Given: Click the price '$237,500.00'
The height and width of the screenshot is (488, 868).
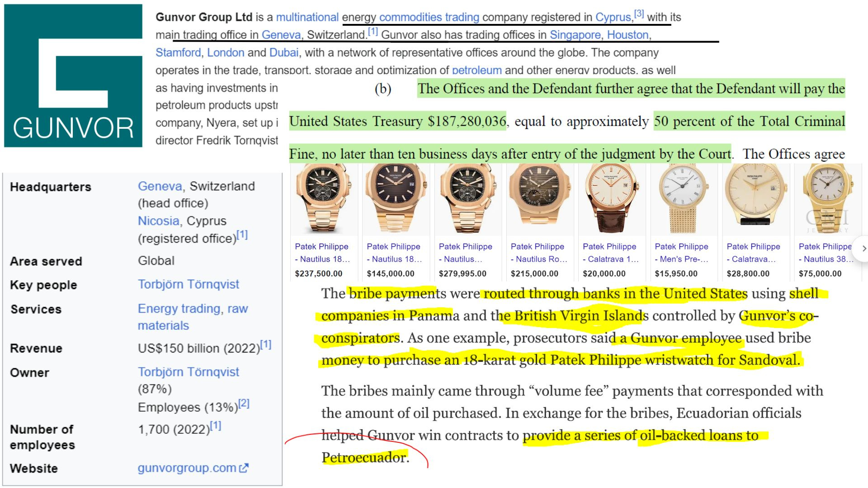Looking at the screenshot, I should point(319,273).
